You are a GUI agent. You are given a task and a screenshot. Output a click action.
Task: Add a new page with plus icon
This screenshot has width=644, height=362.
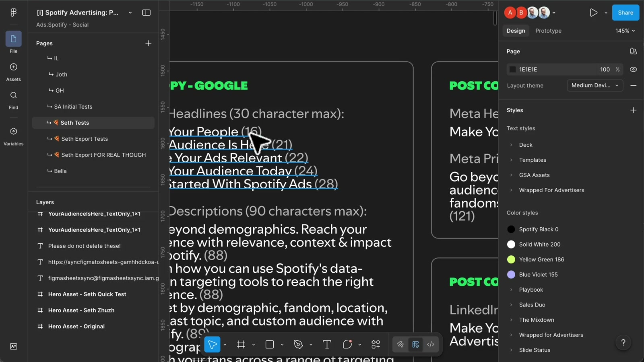coord(148,43)
